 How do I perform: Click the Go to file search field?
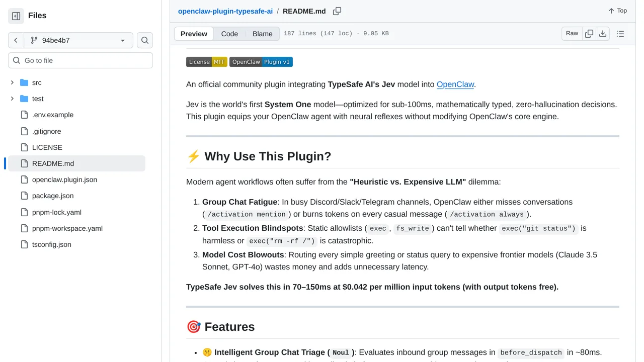click(x=80, y=60)
